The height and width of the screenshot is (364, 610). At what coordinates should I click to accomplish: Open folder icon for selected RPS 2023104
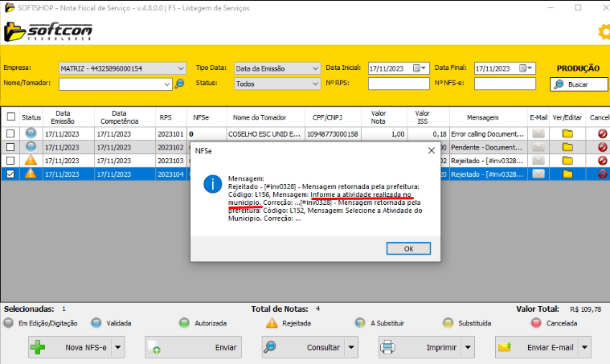click(x=567, y=174)
